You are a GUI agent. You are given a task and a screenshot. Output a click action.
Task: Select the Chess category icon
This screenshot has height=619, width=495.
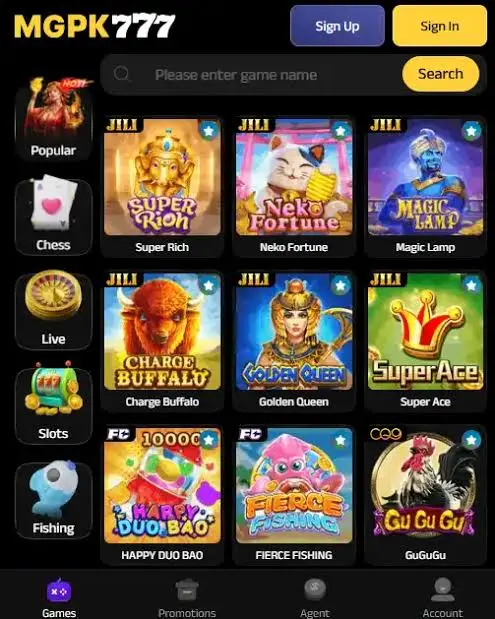[54, 216]
